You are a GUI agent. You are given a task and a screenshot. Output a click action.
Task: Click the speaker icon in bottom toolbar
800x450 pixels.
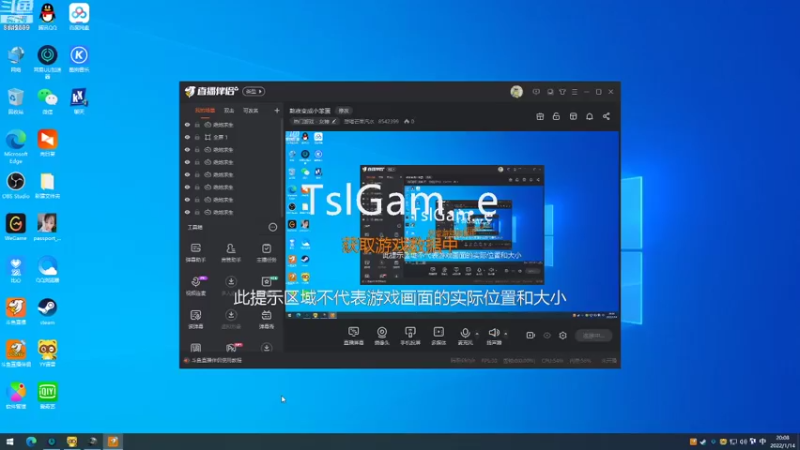[493, 333]
